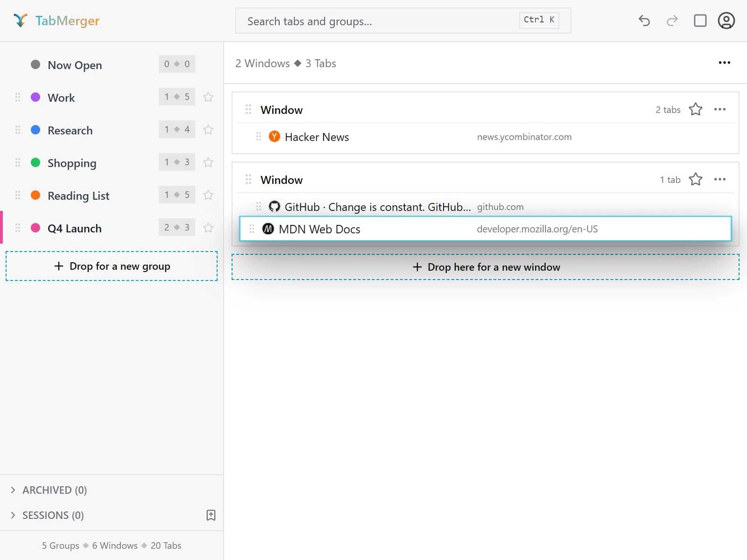Select the Shopping group
Viewport: 747px width, 560px height.
(x=112, y=162)
